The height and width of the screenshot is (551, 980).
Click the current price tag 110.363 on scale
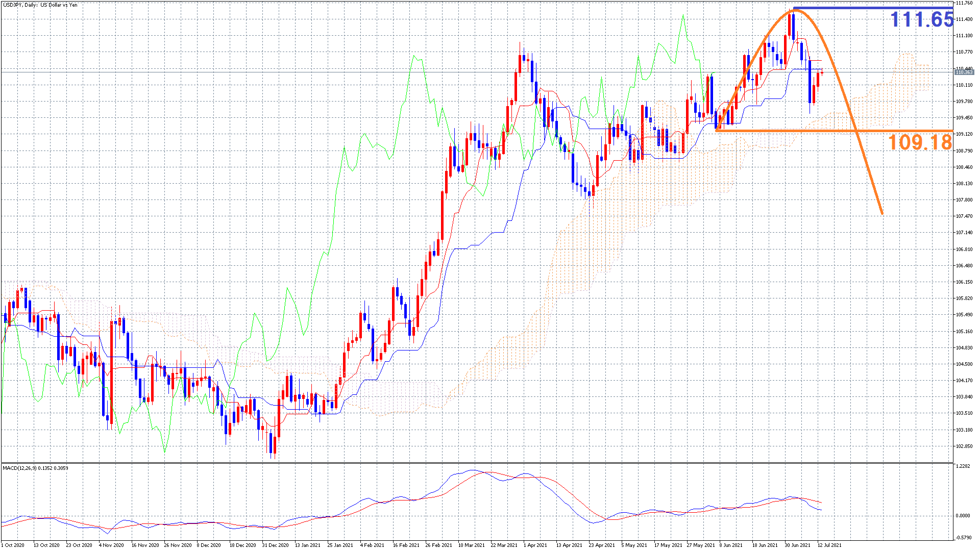point(964,72)
